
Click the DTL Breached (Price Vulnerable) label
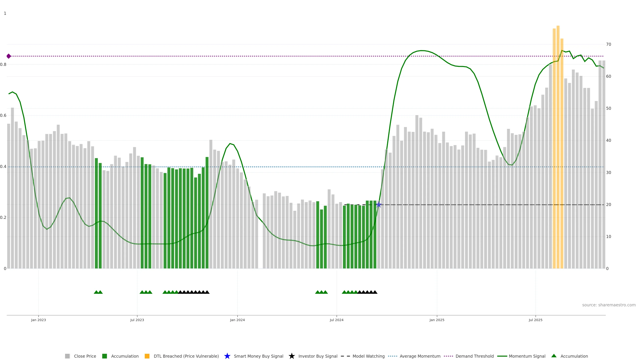coord(186,356)
